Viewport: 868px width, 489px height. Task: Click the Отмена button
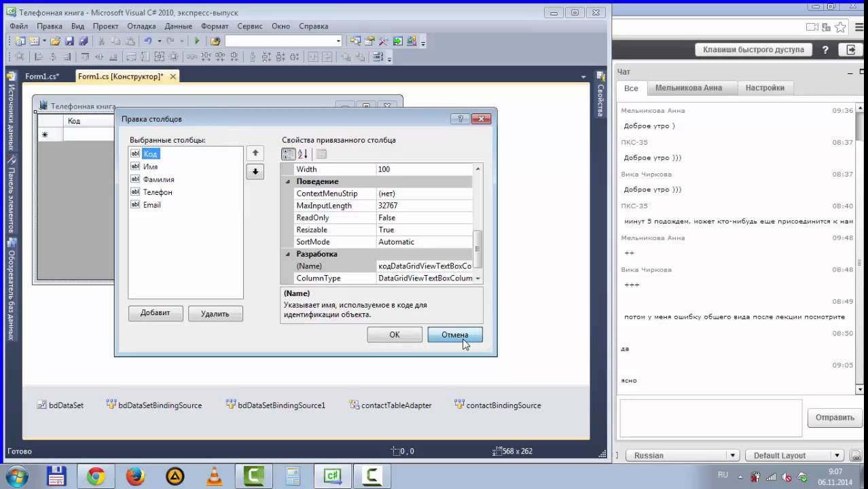(455, 335)
